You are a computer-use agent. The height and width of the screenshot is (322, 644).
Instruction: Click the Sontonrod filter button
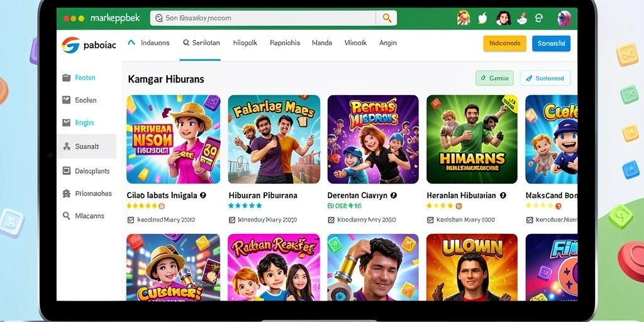[545, 78]
